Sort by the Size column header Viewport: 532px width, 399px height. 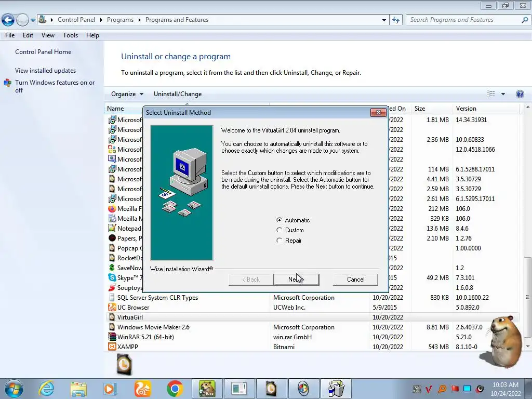tap(431, 109)
